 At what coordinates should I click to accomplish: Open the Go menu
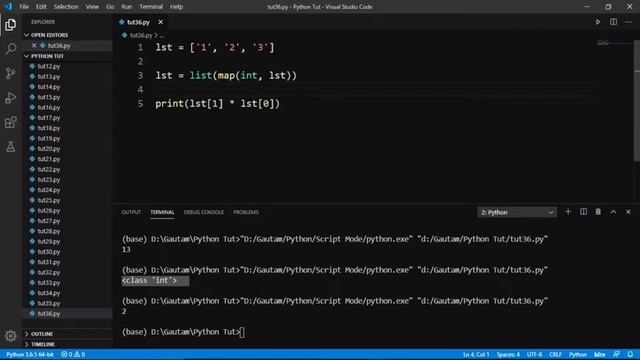[110, 7]
